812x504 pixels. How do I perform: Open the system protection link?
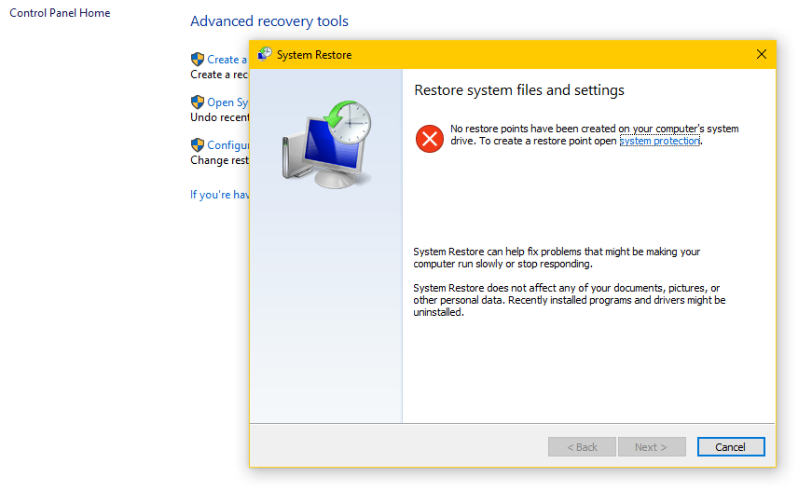coord(659,141)
